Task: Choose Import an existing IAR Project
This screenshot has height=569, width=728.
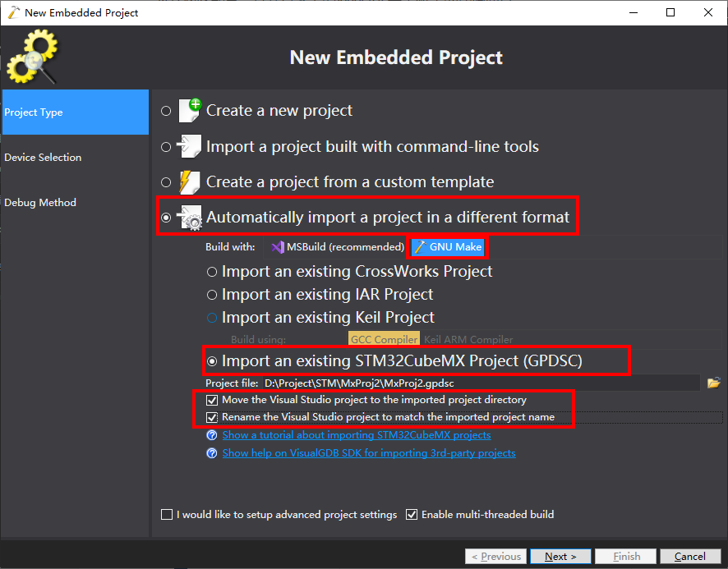Action: point(212,295)
